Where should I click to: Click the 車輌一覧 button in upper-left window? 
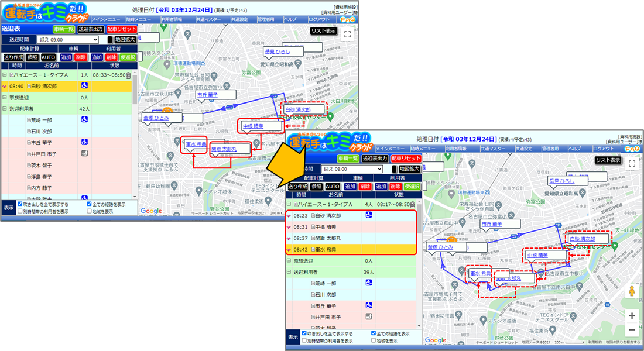[x=64, y=29]
